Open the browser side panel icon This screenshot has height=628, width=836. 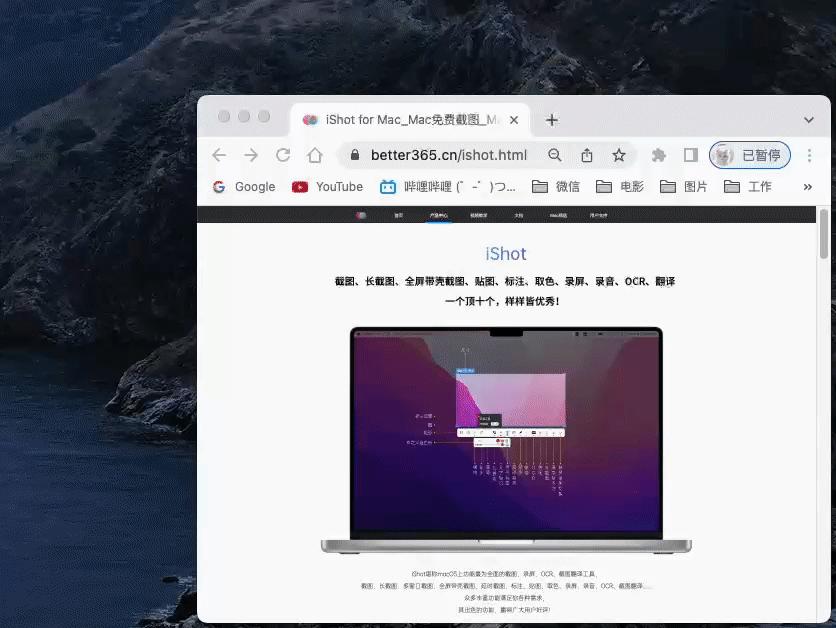[x=690, y=155]
